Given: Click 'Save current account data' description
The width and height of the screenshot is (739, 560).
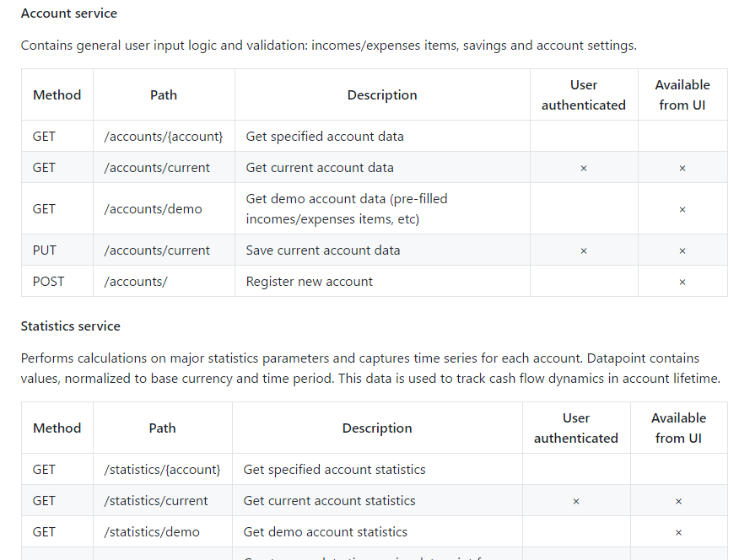Looking at the screenshot, I should click(323, 250).
